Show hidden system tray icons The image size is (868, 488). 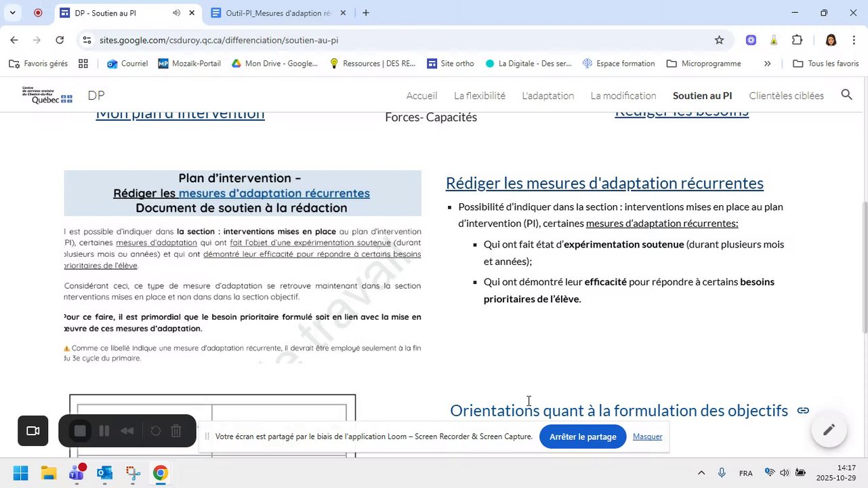[x=701, y=473]
